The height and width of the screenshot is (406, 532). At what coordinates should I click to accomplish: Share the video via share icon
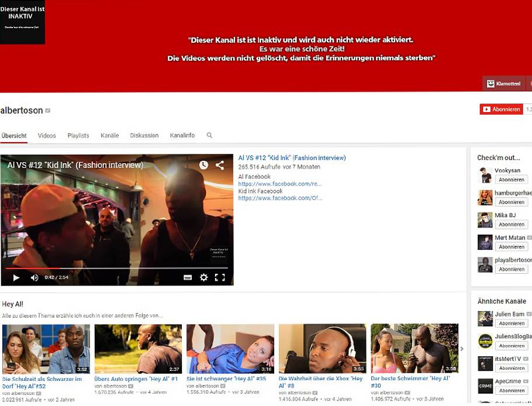(220, 165)
